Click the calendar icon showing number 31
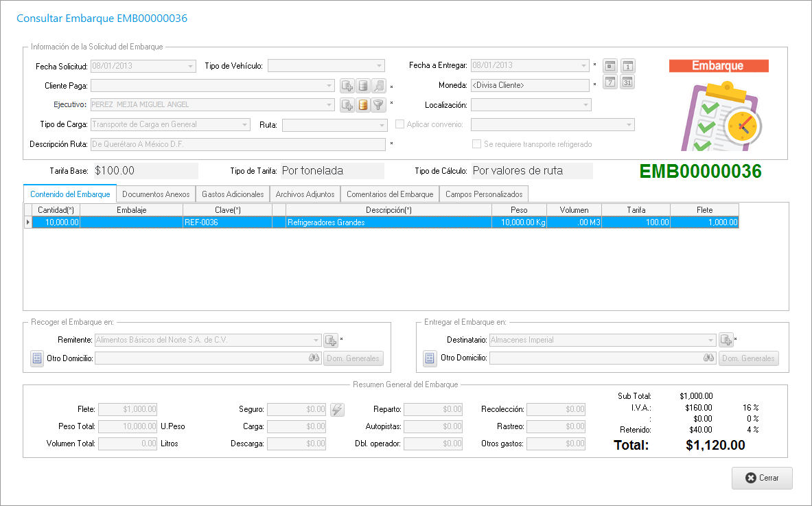The width and height of the screenshot is (812, 506). pos(627,82)
